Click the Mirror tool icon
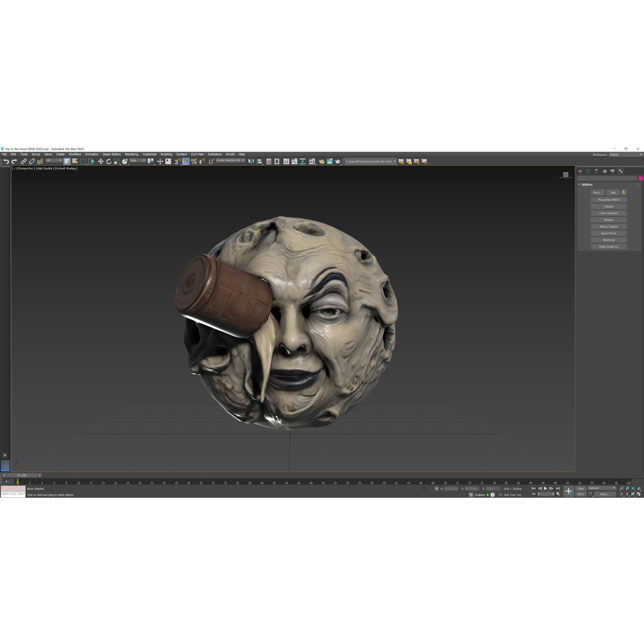Screen dimensions: 644x644 click(251, 161)
